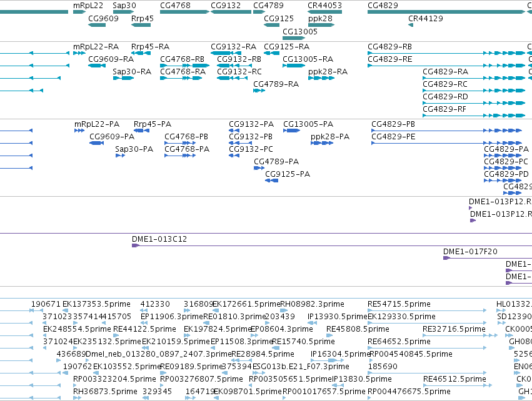Click the Dmel_neb_013280_0897_2407.3prime label

coord(158,354)
